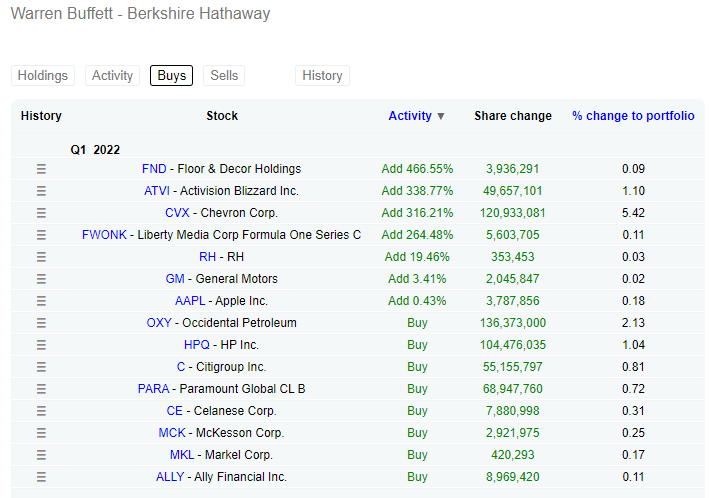Open history icon for CVX row
Screen dimensions: 711x498
coord(41,213)
